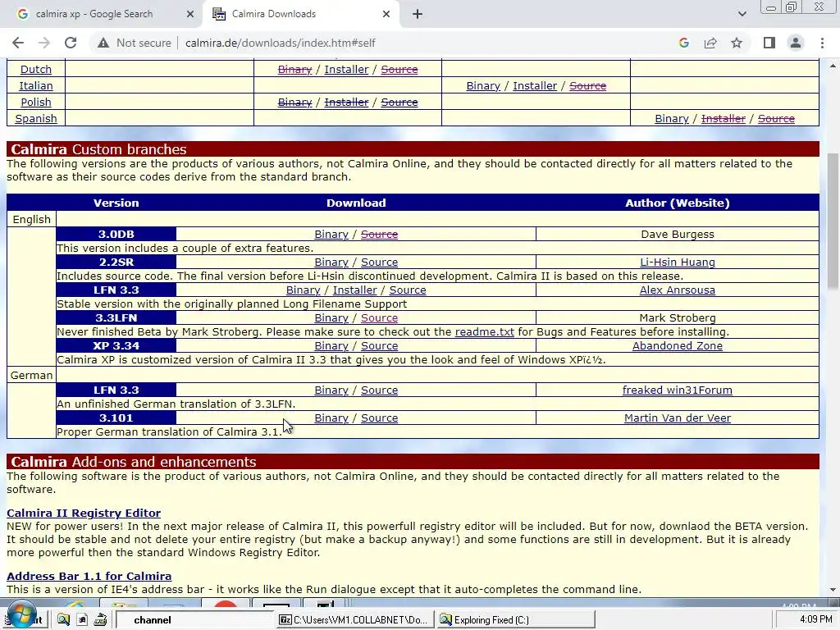
Task: Download the German LFN 3.3 Binary
Action: (331, 390)
